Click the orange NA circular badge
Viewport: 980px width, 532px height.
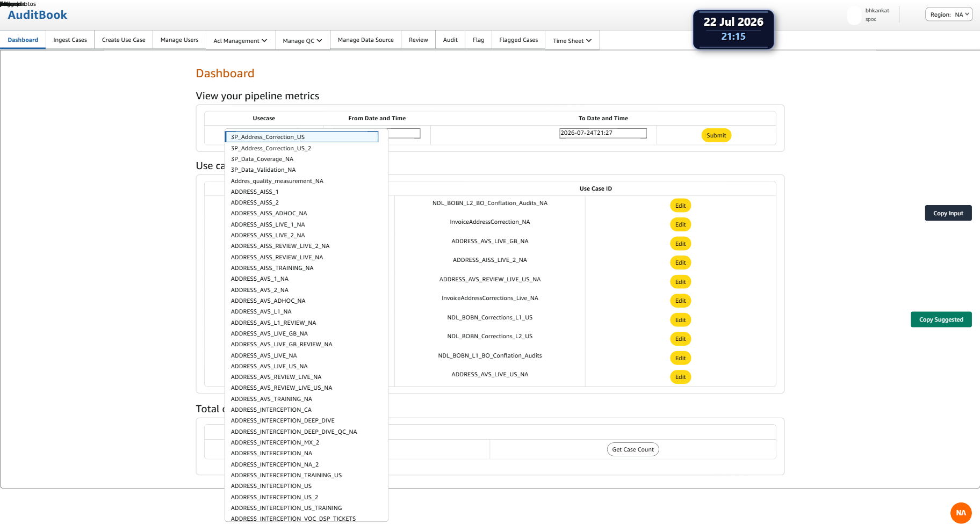pos(961,513)
